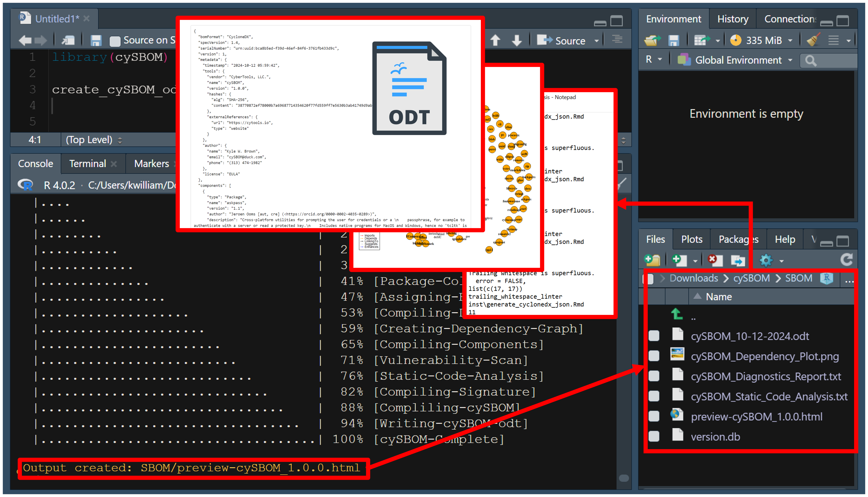
Task: Tick the checkbox for cySBOM_Static_Code_Analysis.txt
Action: pos(653,396)
